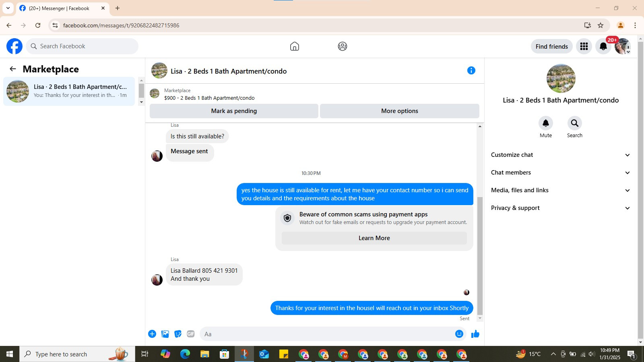Viewport: 644px width, 362px height.
Task: Expand Chat members section
Action: point(560,173)
